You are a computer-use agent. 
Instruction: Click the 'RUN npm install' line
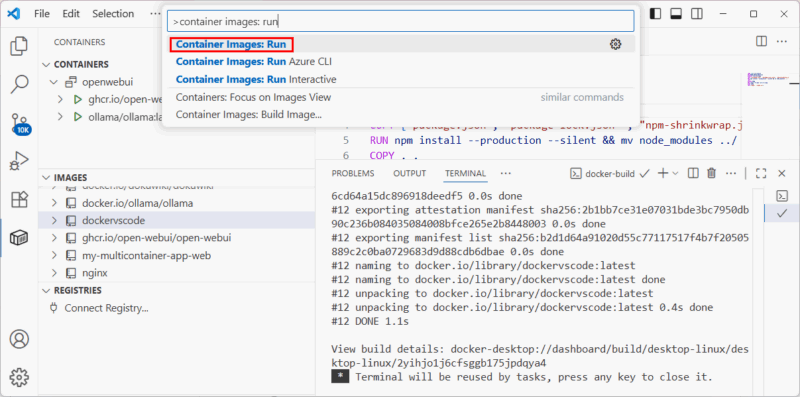pos(554,140)
